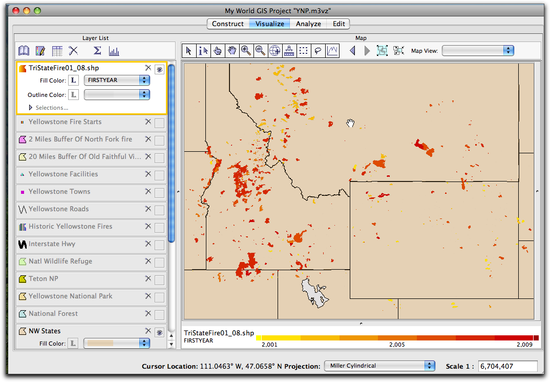Image resolution: width=550 pixels, height=382 pixels.
Task: Click the FIRSTYEAR color gradient legend bar
Action: pos(397,338)
